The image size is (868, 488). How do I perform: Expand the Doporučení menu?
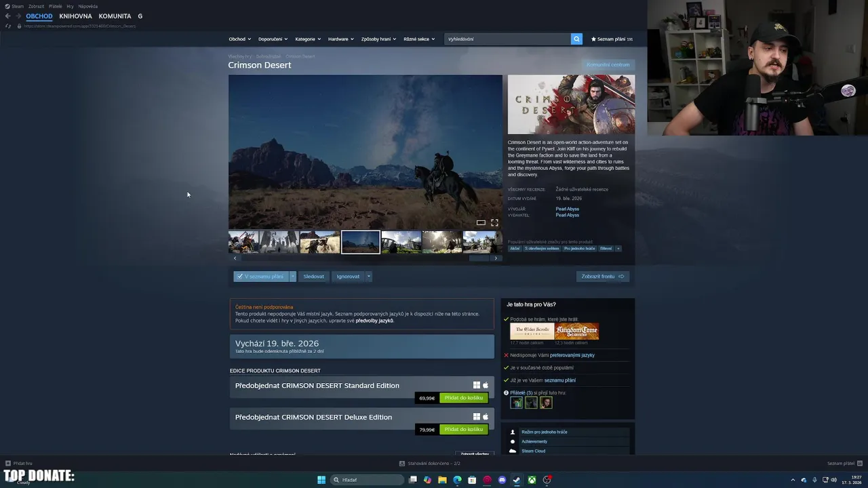pyautogui.click(x=273, y=39)
